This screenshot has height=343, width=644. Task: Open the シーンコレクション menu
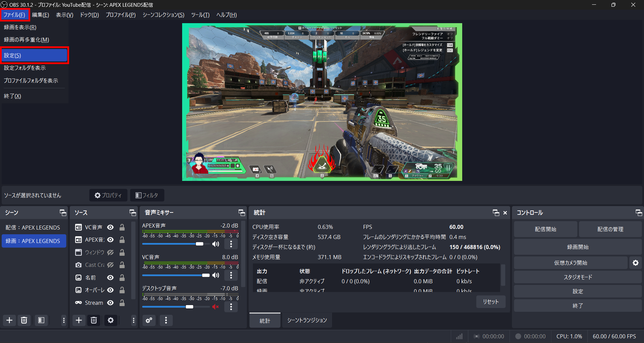pos(163,15)
